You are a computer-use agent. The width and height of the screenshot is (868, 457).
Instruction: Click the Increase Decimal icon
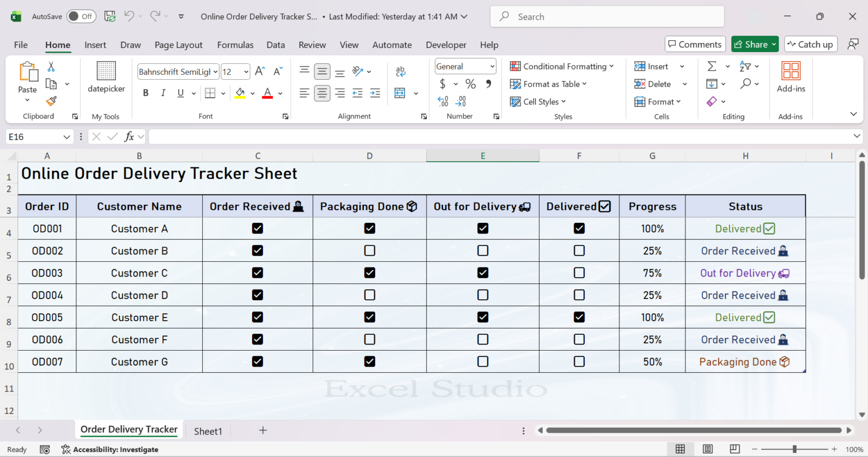tap(443, 101)
